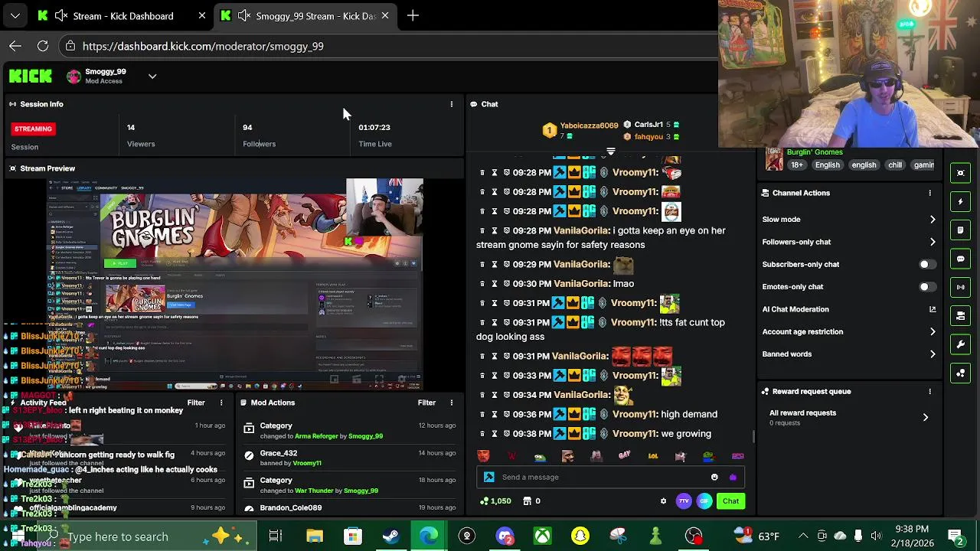
Task: Open the Smoggy_99 channel switcher dropdown
Action: pos(152,76)
